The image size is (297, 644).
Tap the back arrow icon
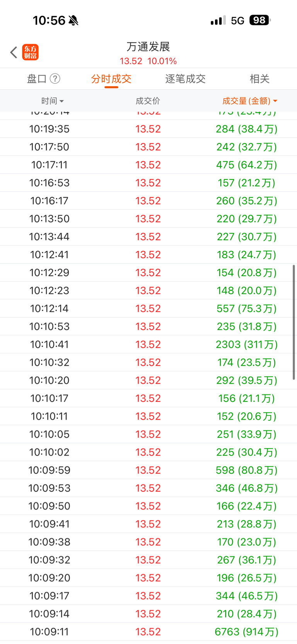[14, 52]
